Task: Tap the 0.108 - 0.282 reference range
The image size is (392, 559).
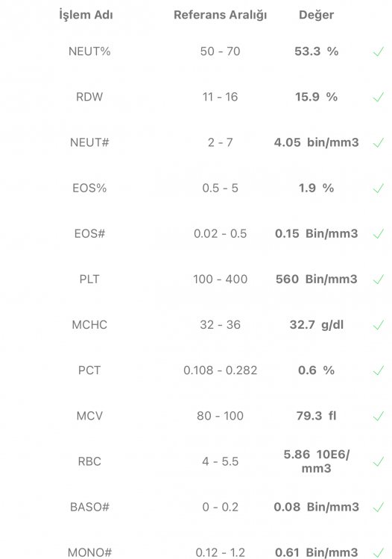Action: tap(221, 370)
